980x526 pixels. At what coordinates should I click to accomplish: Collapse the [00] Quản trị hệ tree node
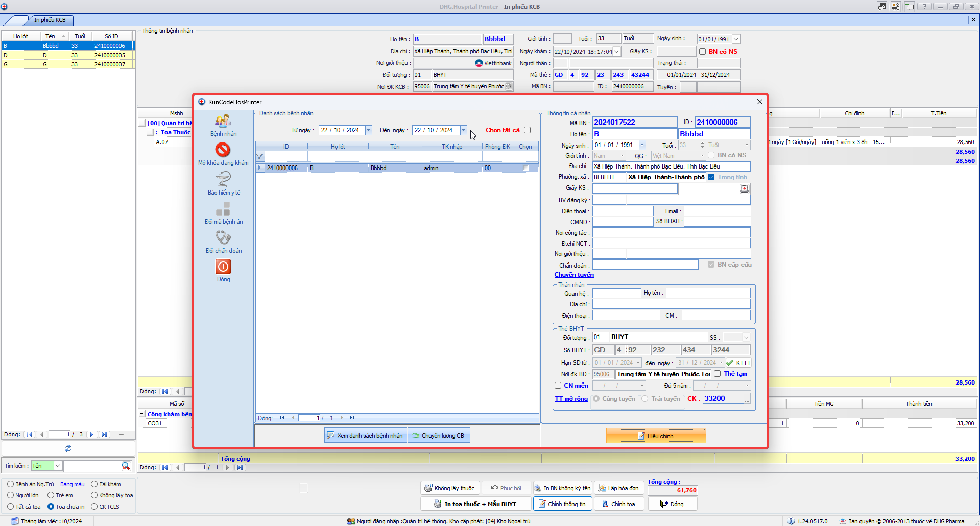(142, 123)
